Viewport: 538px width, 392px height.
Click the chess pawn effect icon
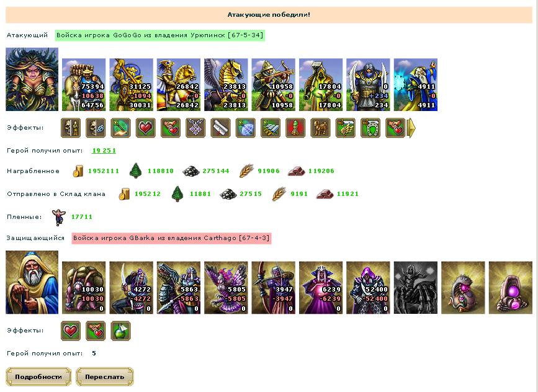[295, 128]
